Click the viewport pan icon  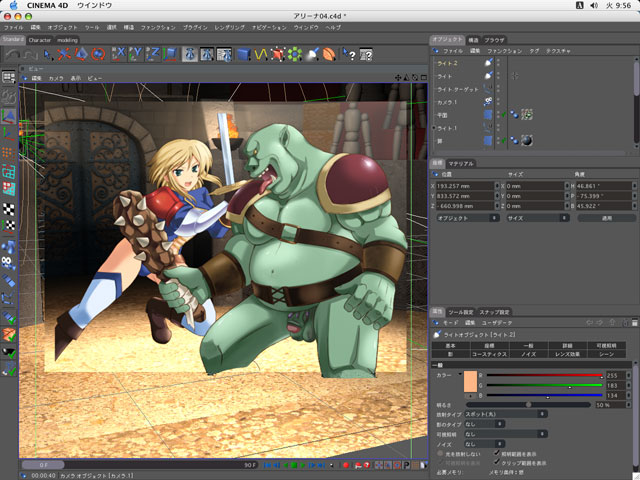(x=398, y=78)
